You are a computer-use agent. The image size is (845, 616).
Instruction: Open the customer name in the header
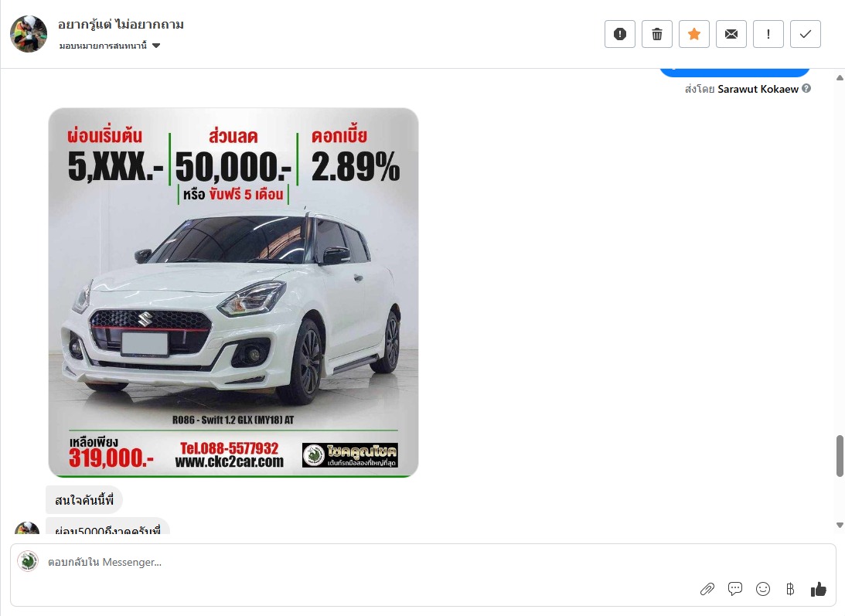pyautogui.click(x=121, y=24)
